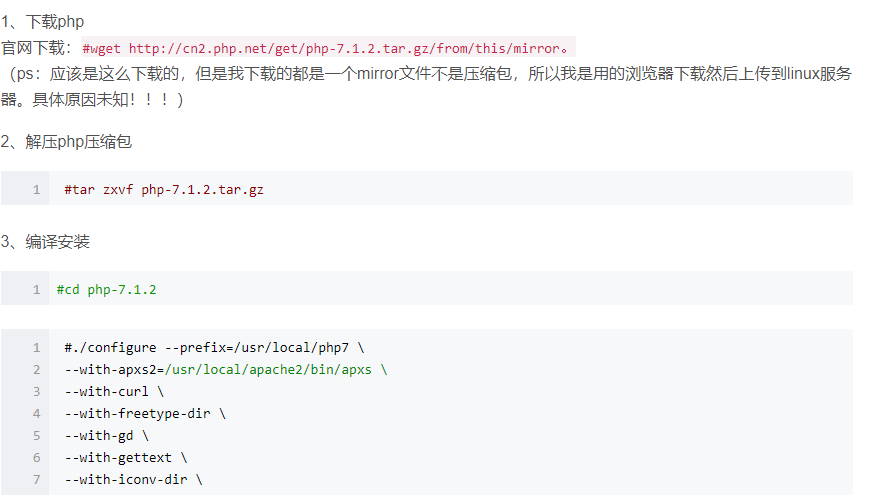Select the wget command with the php-7.1.2 URL
The height and width of the screenshot is (495, 871).
[x=326, y=48]
